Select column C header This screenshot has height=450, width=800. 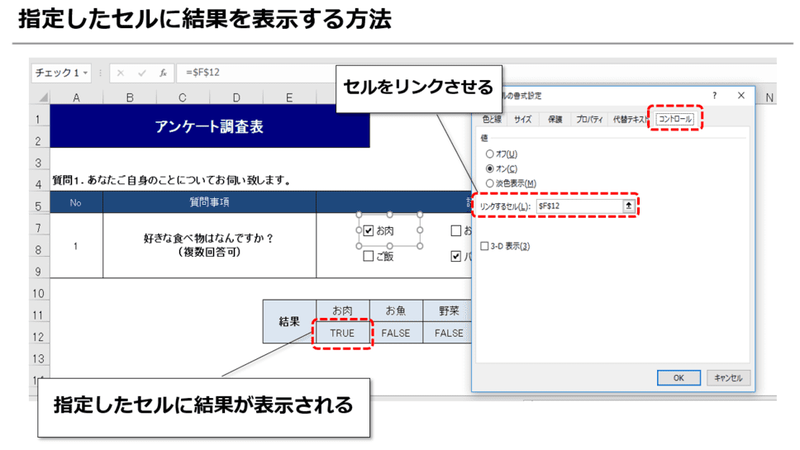point(183,97)
